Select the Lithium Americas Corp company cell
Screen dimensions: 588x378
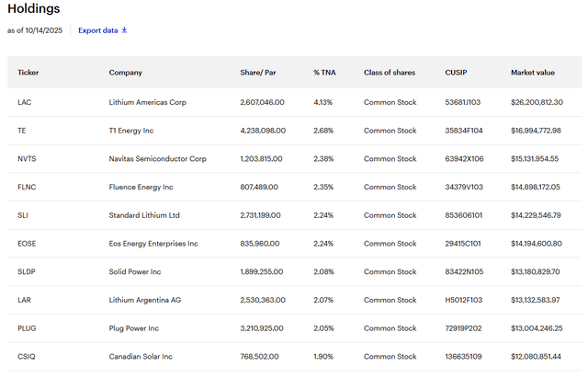click(148, 102)
